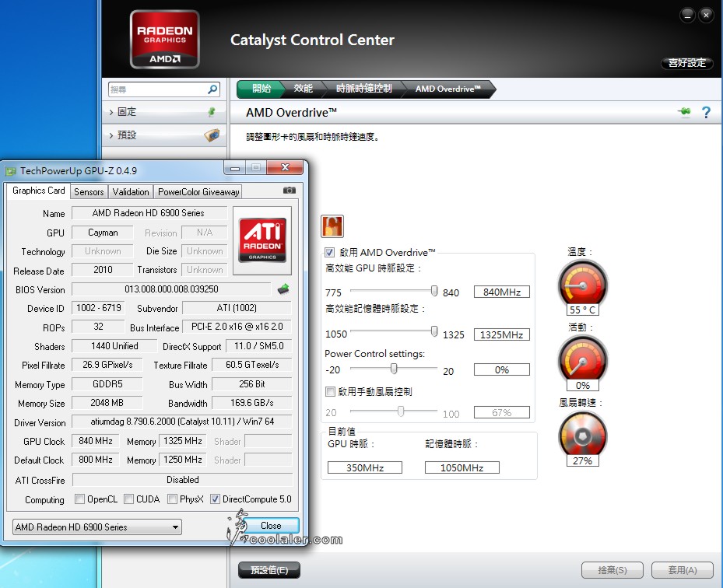Viewport: 723px width, 588px height.
Task: Click the Radeon Graphics AMD logo
Action: click(x=165, y=39)
